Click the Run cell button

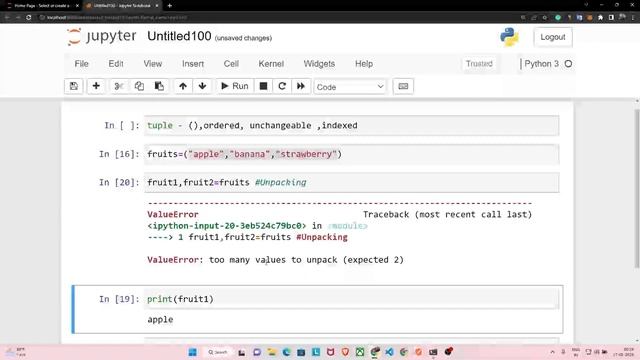click(x=235, y=86)
